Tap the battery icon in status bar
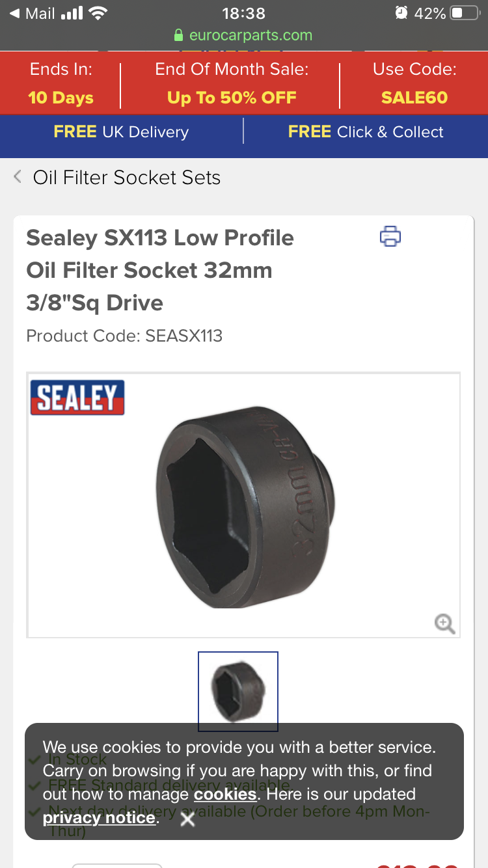Image resolution: width=488 pixels, height=868 pixels. pyautogui.click(x=465, y=13)
